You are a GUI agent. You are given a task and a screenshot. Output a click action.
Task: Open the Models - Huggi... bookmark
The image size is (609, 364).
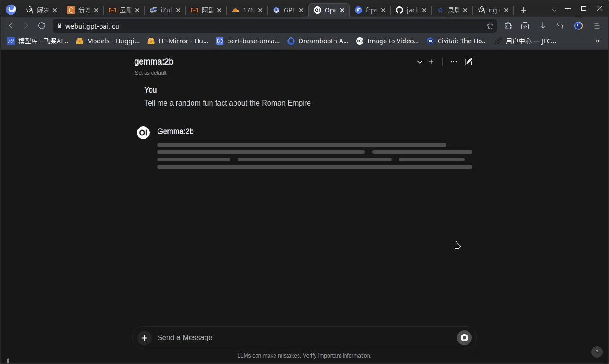click(x=108, y=41)
